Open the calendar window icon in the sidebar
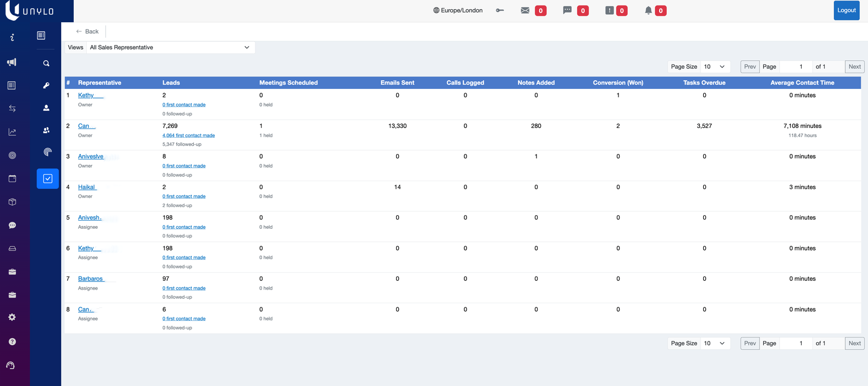 coord(12,179)
